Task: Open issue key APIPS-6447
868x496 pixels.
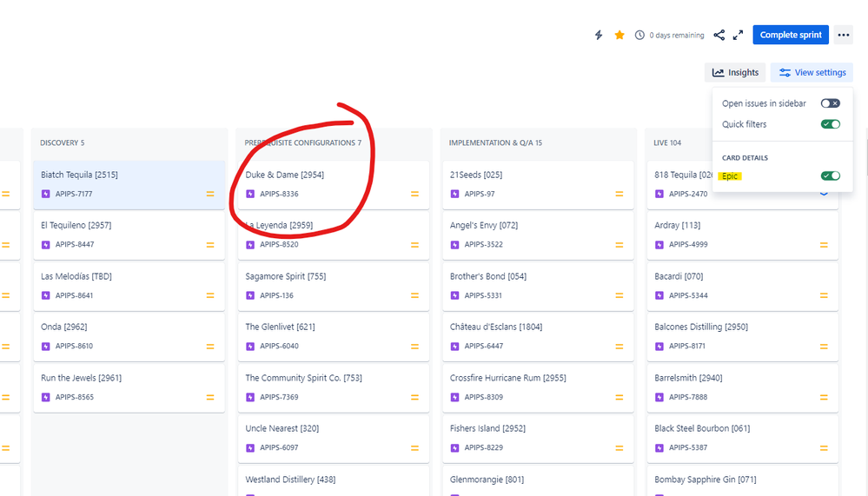Action: pyautogui.click(x=484, y=346)
